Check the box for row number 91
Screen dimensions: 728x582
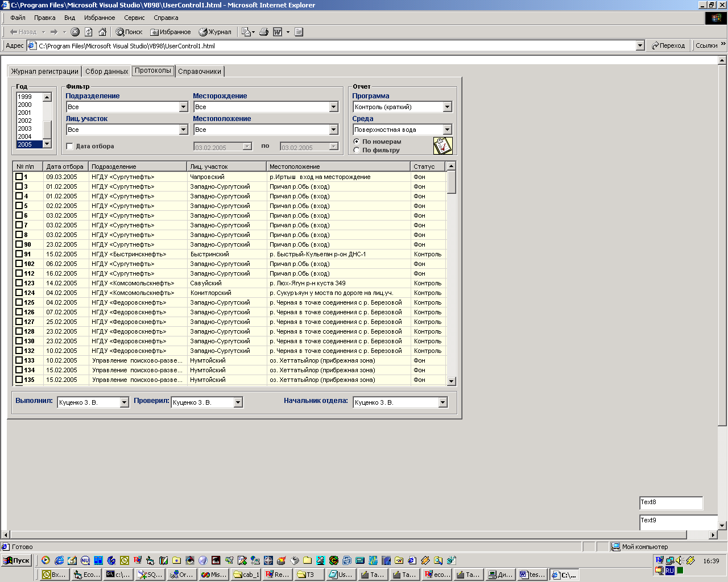point(19,254)
